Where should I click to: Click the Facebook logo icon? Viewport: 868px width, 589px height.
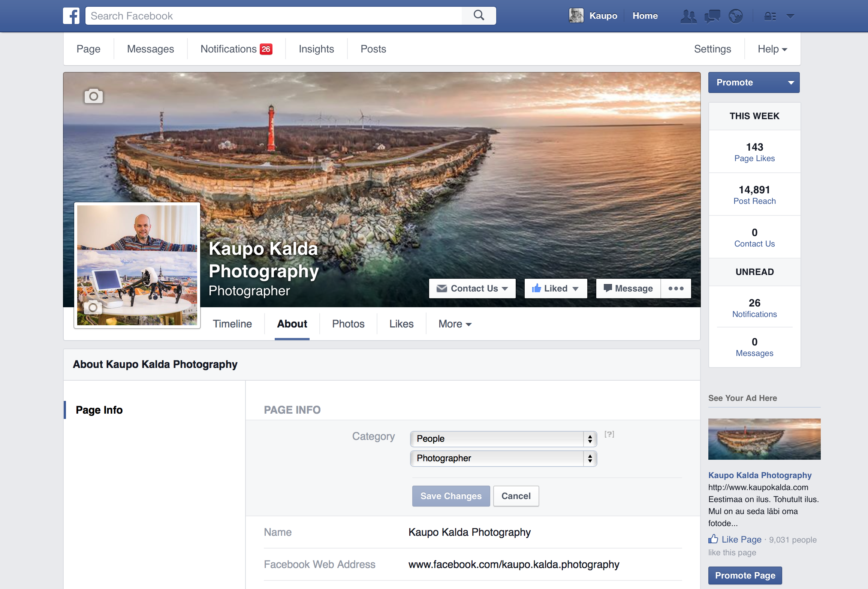pos(71,16)
